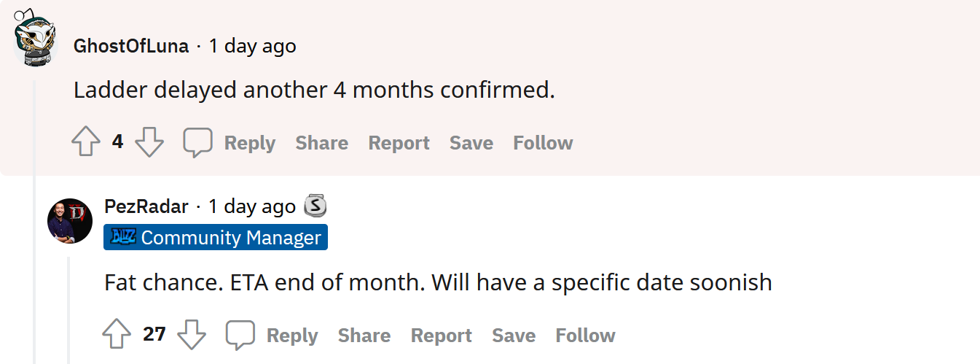980x364 pixels.
Task: Downvote PezRadar's reply
Action: click(x=192, y=335)
